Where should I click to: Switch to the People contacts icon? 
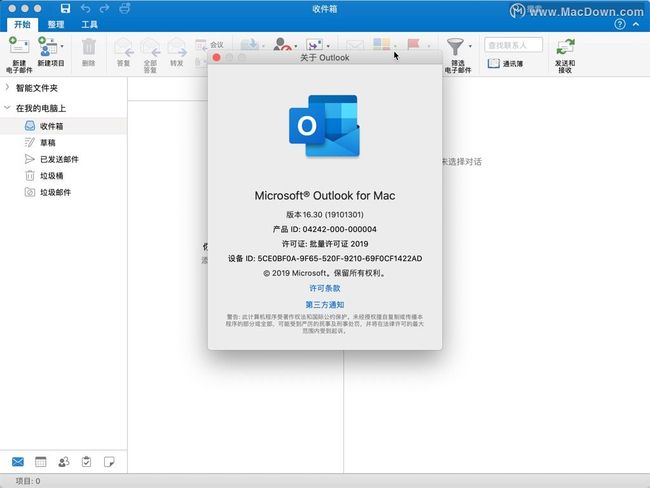pyautogui.click(x=64, y=461)
